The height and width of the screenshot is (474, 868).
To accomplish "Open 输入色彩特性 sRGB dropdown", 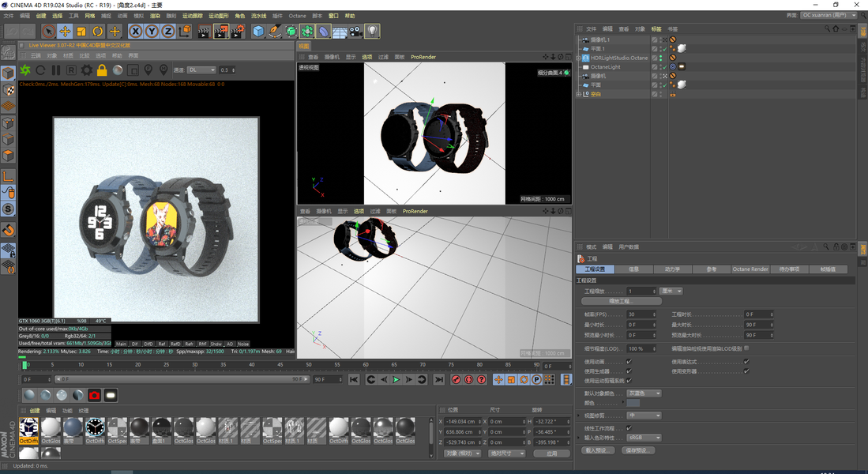I will coord(644,438).
